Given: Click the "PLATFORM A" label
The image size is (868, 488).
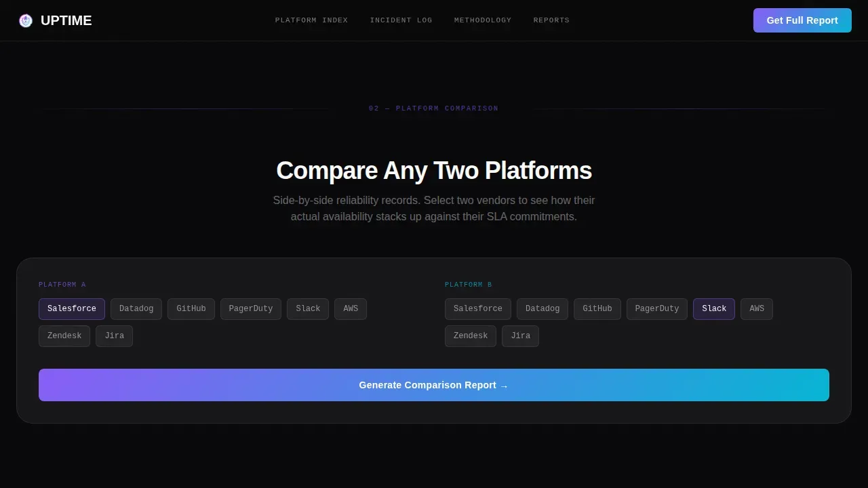Looking at the screenshot, I should point(62,285).
